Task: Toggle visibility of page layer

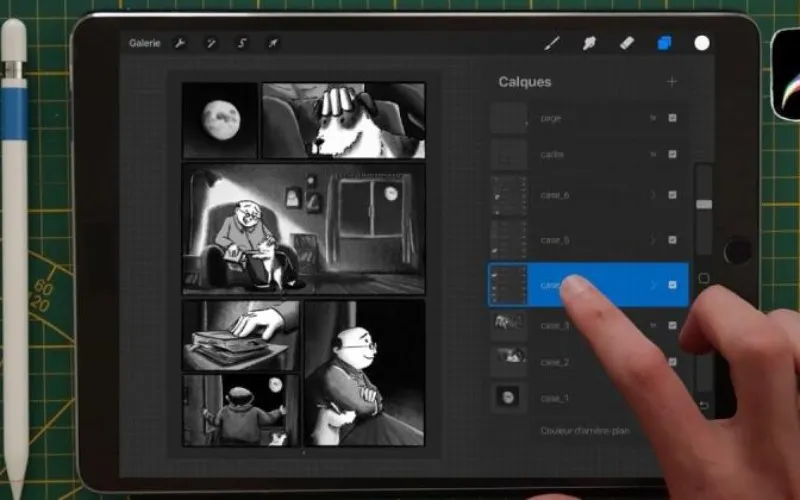Action: pos(672,118)
